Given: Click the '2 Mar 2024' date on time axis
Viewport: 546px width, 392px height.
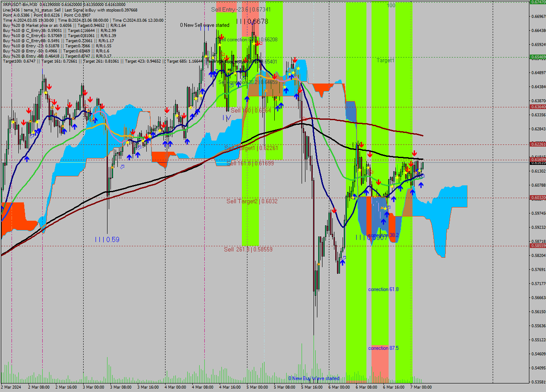Looking at the screenshot, I should (11, 387).
